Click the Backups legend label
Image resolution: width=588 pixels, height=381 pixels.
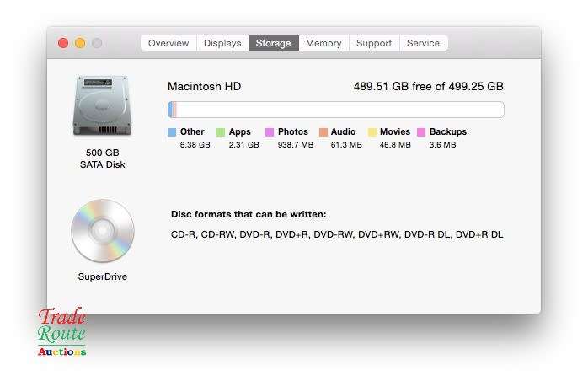tap(448, 131)
